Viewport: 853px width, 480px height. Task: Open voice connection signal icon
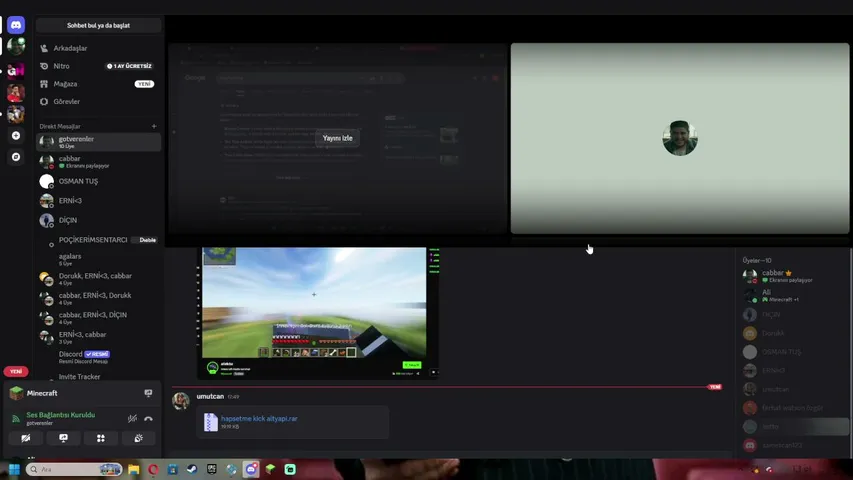click(x=16, y=419)
